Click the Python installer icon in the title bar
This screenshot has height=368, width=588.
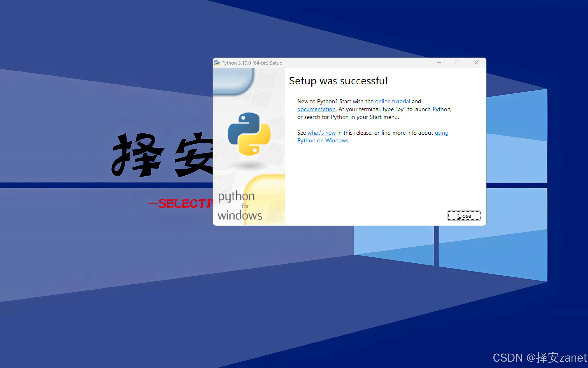[x=217, y=63]
